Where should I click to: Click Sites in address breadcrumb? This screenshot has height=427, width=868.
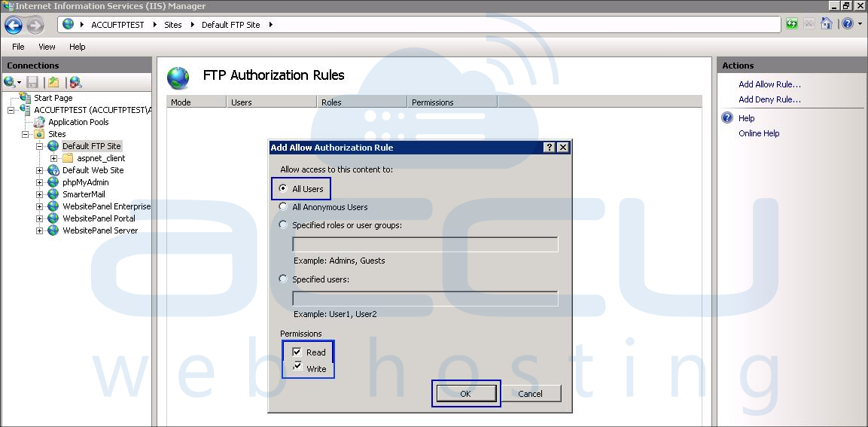point(172,25)
